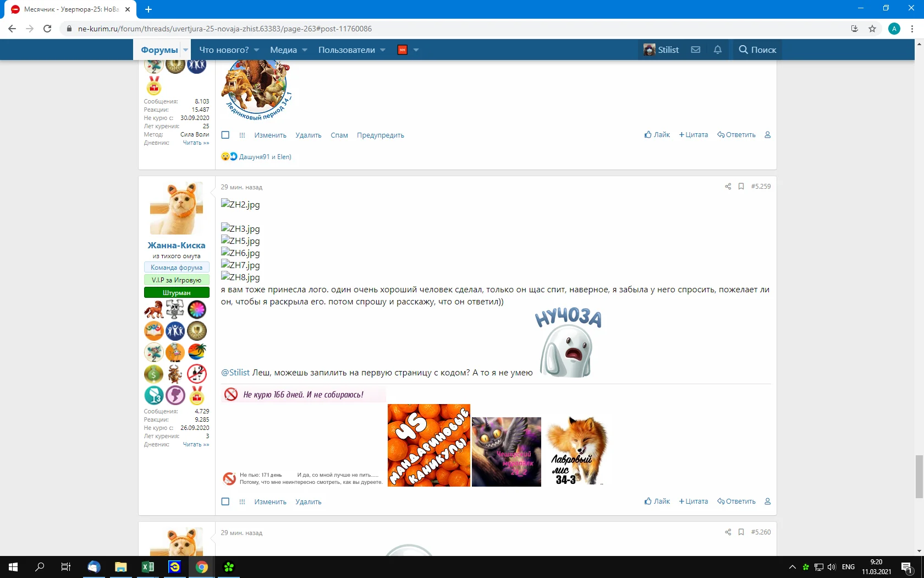Open Chrome profile avatar

[x=894, y=29]
